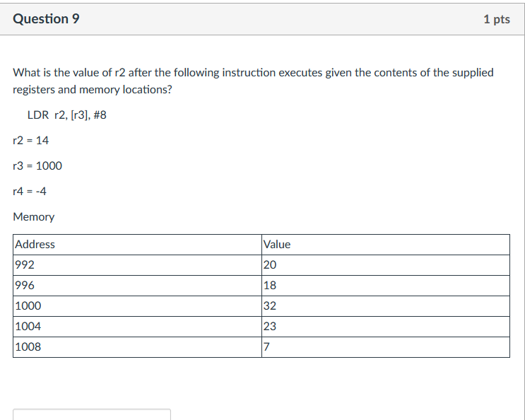Click the r4 = -4 register line
Screen dimensions: 525x420
pos(30,191)
